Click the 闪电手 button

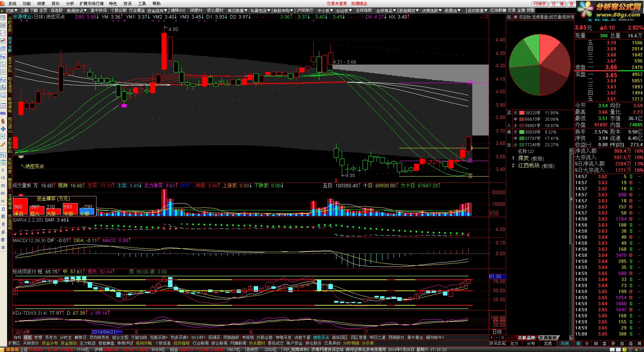click(x=540, y=4)
